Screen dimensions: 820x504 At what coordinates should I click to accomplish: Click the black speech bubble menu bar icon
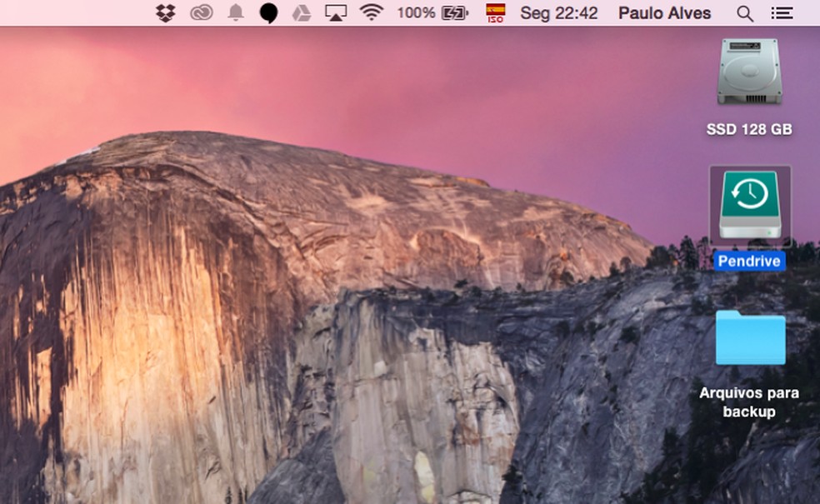coord(269,13)
